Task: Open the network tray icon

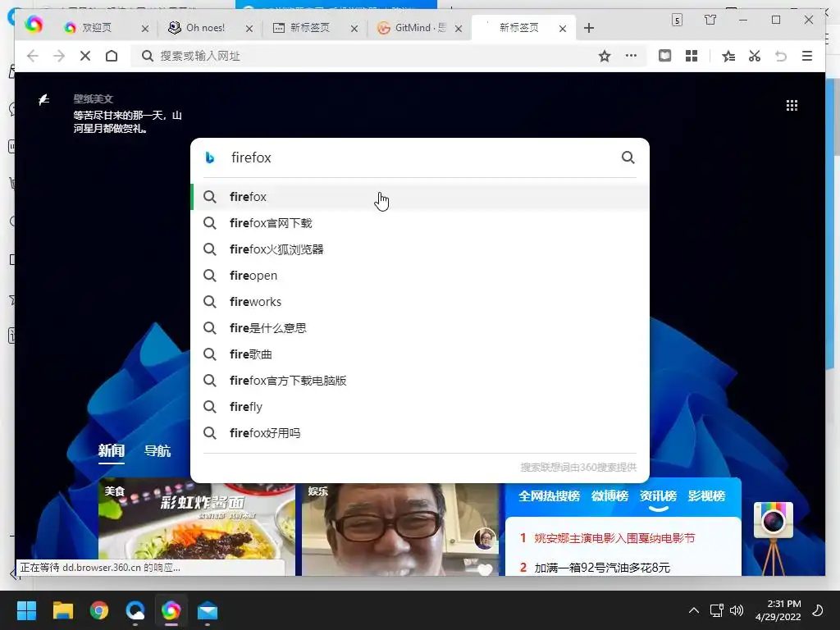Action: point(716,610)
